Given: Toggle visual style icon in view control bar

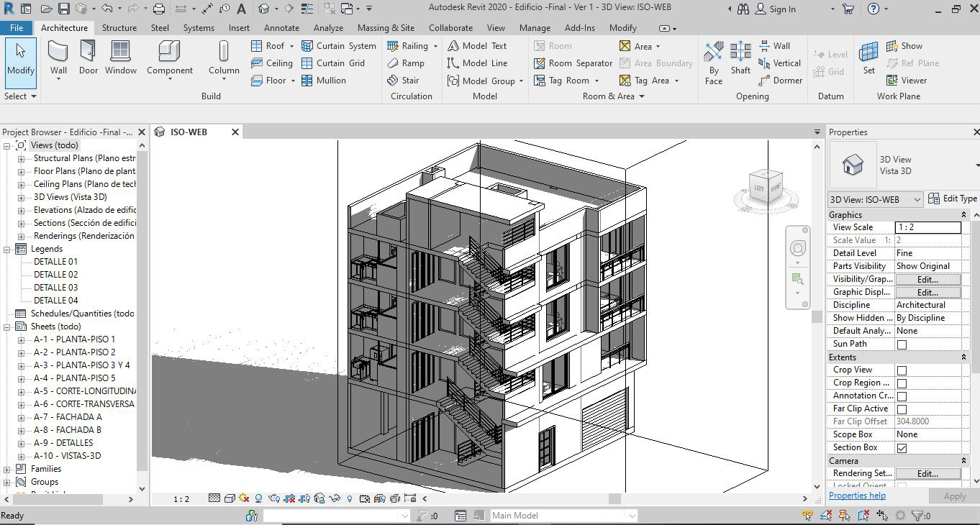Looking at the screenshot, I should [230, 498].
